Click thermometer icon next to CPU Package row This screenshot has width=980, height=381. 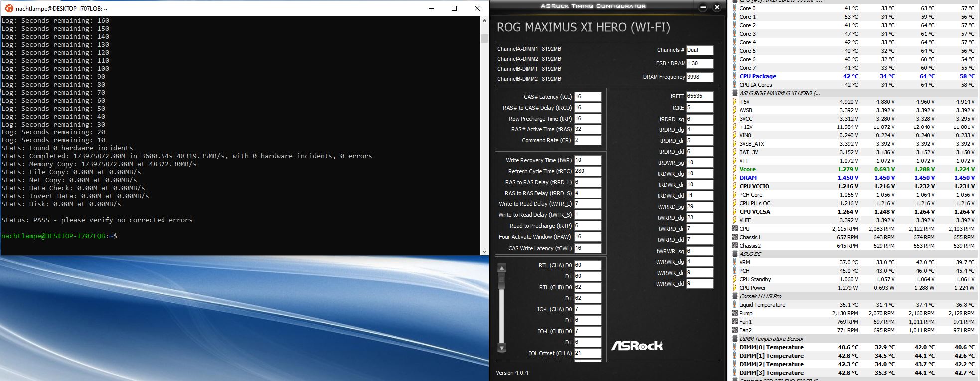(x=734, y=76)
